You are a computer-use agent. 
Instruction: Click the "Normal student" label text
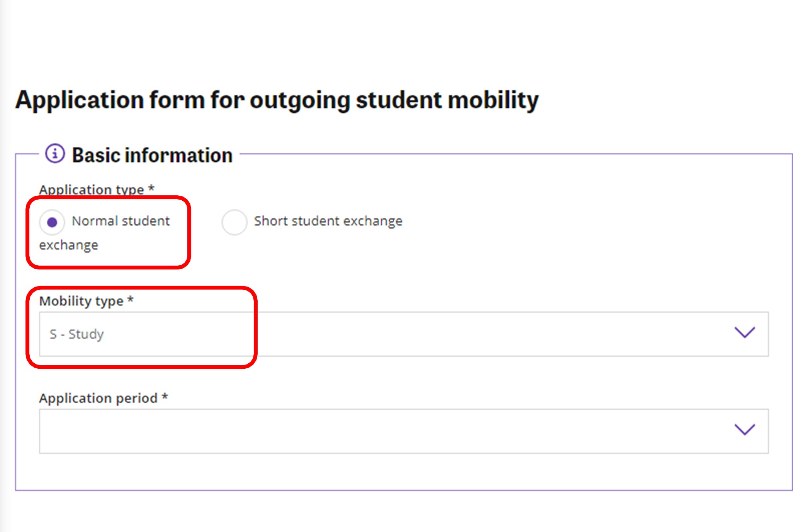121,221
